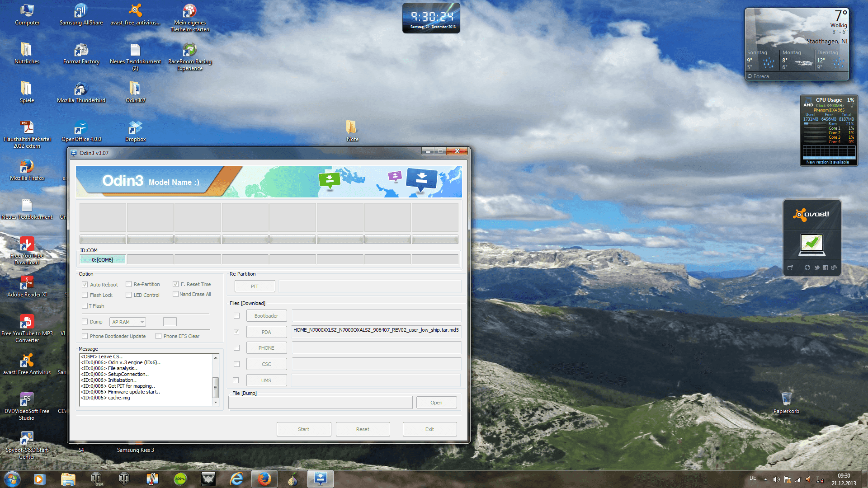Click CSC file button

click(266, 364)
